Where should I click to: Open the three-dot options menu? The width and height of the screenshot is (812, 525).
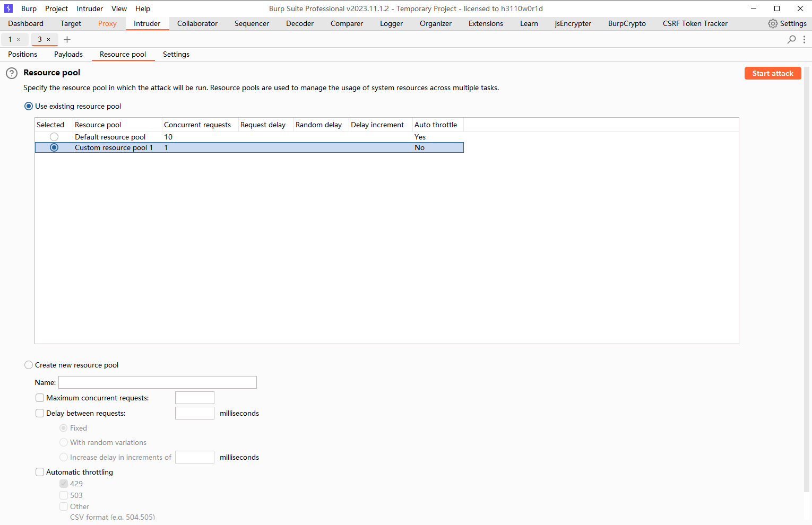click(805, 39)
